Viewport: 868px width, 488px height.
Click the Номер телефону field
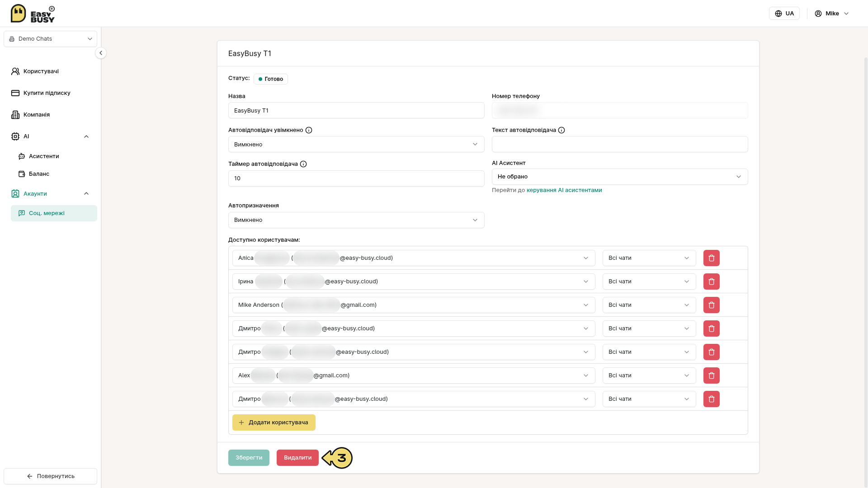(x=620, y=111)
